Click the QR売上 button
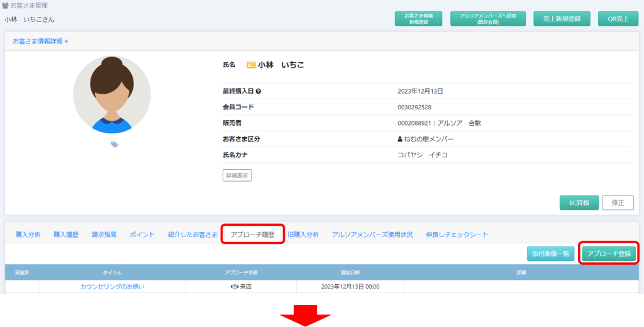Viewport: 644px width, 327px height. [x=618, y=19]
